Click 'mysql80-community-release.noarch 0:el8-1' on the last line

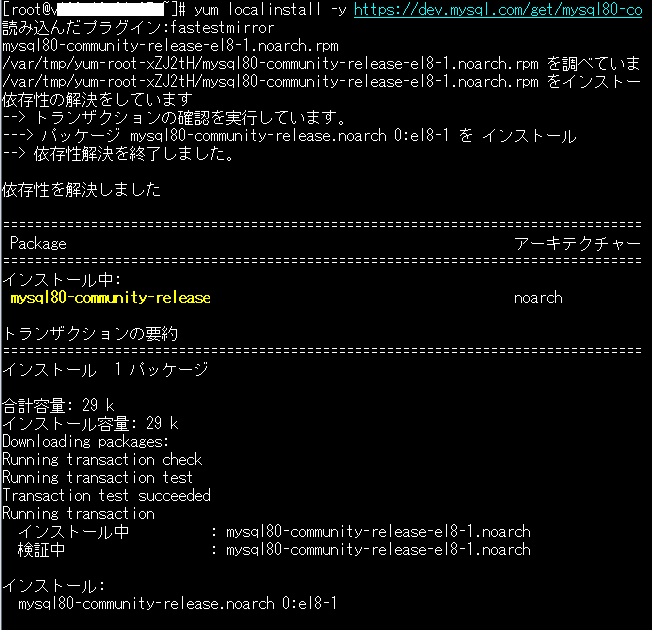click(x=178, y=603)
